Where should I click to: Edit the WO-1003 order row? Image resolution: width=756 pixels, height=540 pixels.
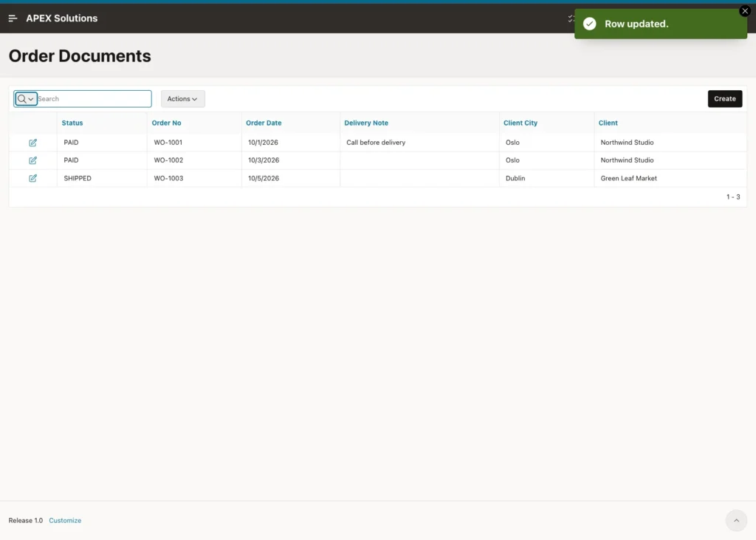pos(32,178)
